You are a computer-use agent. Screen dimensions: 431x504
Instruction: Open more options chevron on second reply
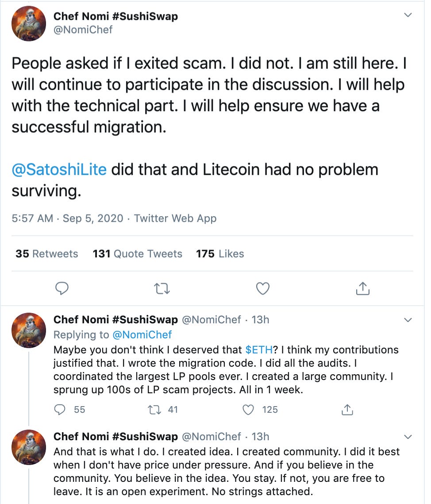click(x=408, y=437)
